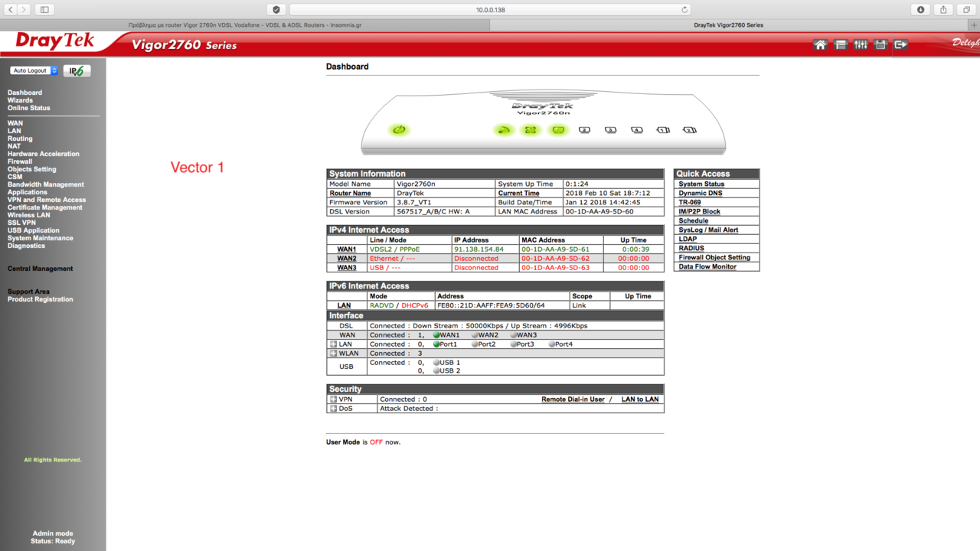Open Diagnostics in sidebar menu

[26, 246]
